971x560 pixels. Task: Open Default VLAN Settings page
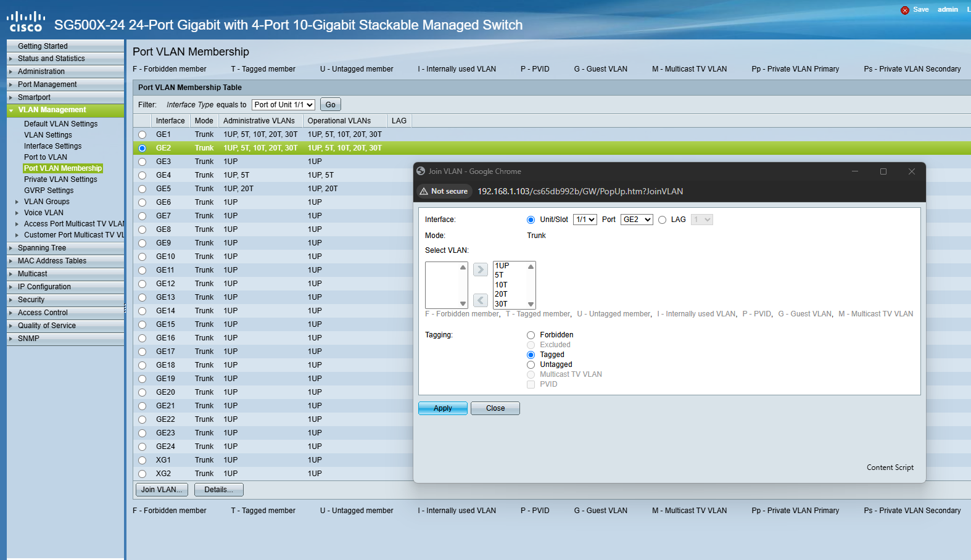(x=60, y=124)
